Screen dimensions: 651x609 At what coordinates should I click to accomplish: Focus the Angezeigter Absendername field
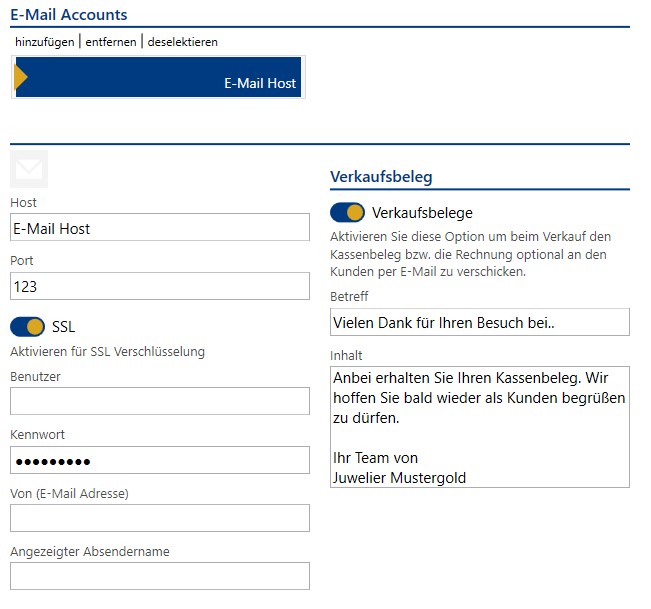[x=160, y=576]
